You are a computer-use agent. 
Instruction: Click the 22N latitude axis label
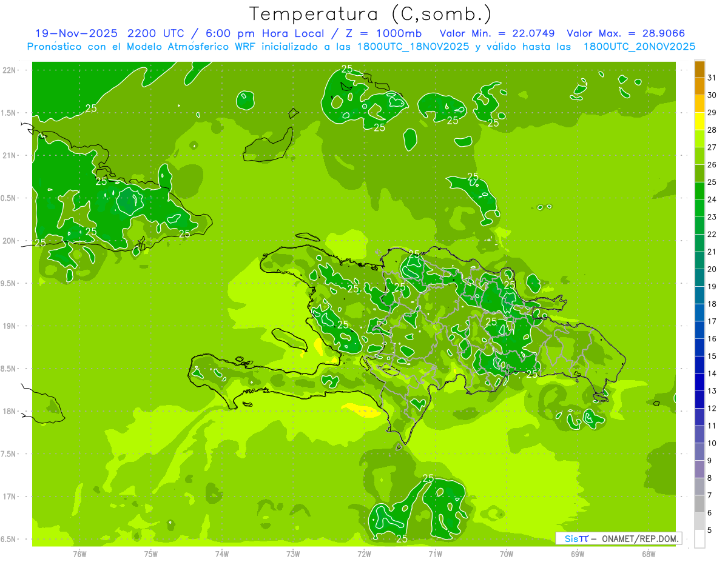9,70
